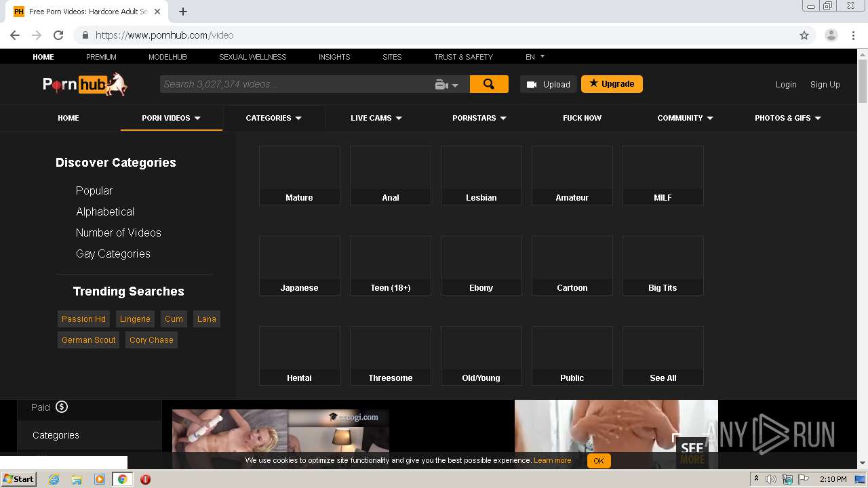Click the browser address bar URL
868x488 pixels.
164,35
